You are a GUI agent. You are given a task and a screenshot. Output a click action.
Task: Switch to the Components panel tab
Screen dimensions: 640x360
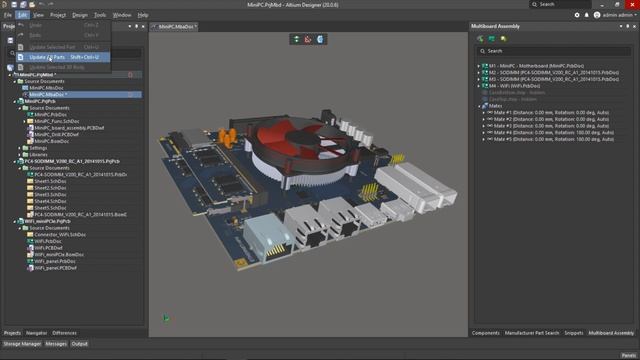click(x=485, y=333)
